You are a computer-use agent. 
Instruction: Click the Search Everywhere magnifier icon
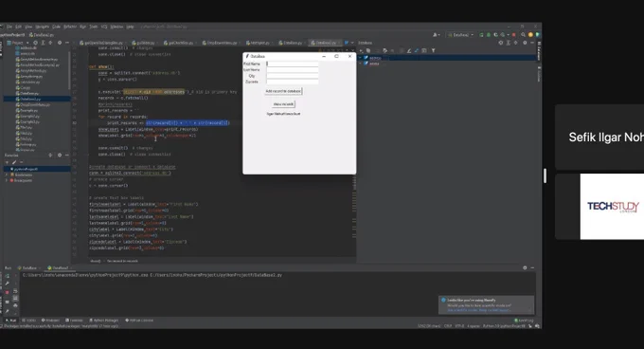523,35
